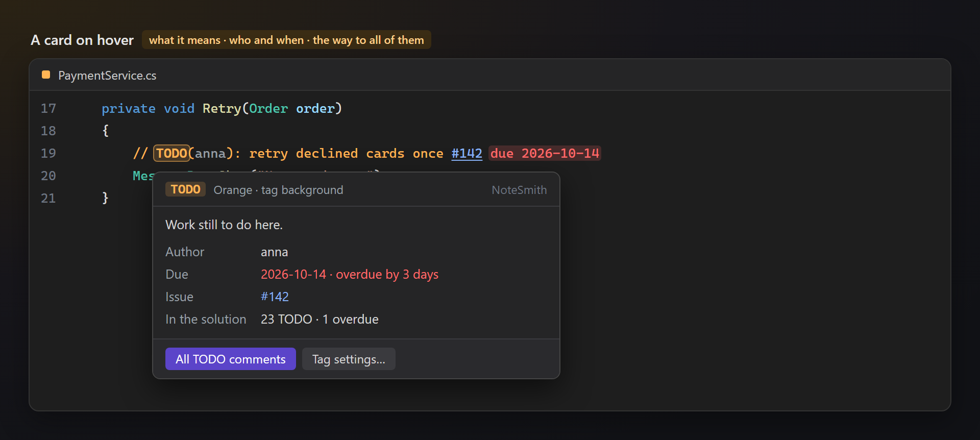The height and width of the screenshot is (440, 980).
Task: Click the order parameter name on line 17
Action: coord(315,108)
